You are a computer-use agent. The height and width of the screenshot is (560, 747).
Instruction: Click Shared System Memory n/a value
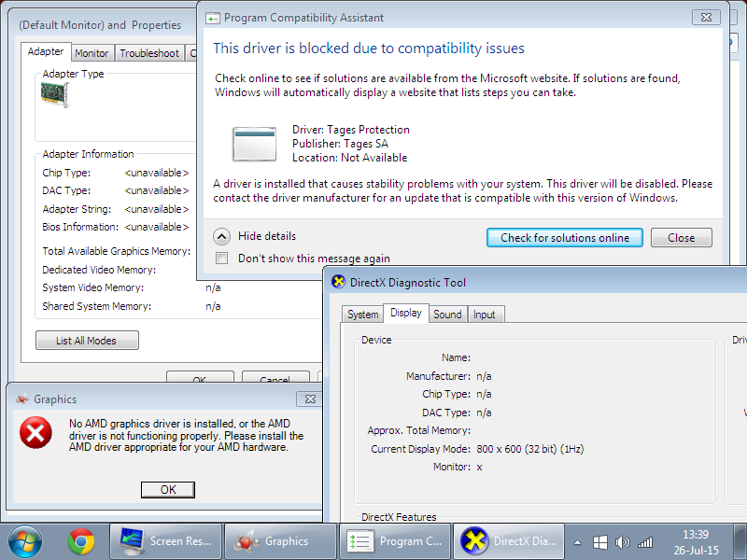coord(213,306)
